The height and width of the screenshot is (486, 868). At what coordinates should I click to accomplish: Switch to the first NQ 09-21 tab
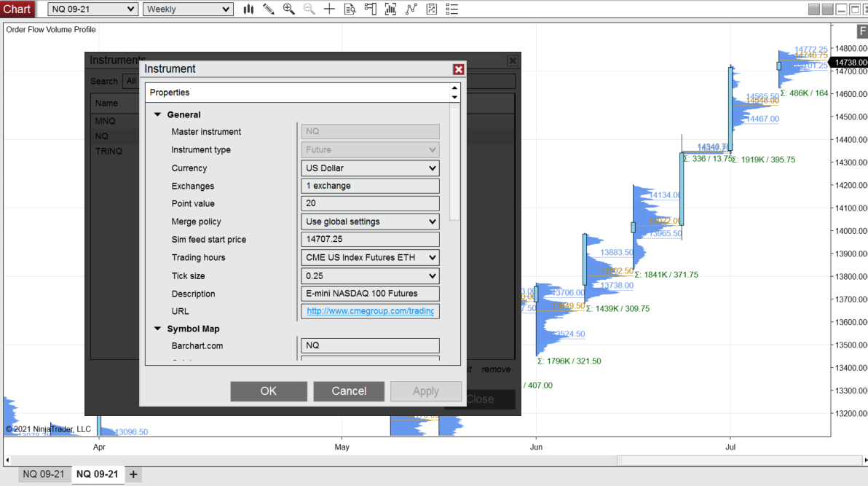pyautogui.click(x=44, y=474)
